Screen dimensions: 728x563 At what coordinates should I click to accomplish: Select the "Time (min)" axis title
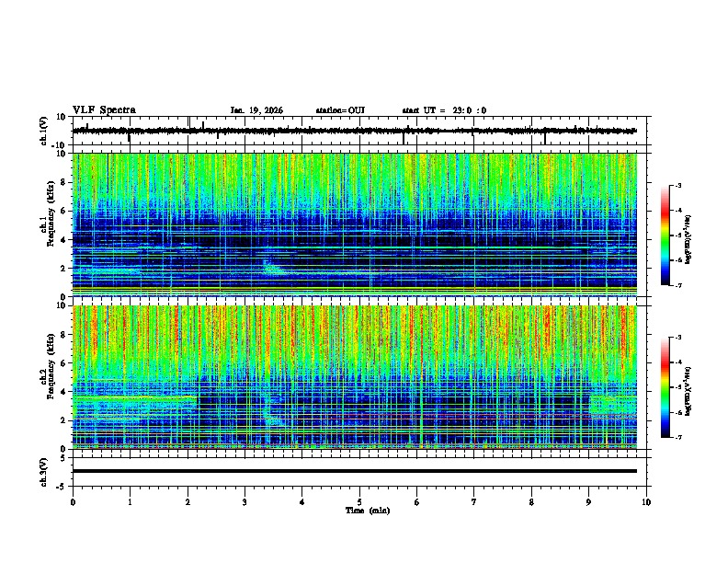pyautogui.click(x=368, y=511)
